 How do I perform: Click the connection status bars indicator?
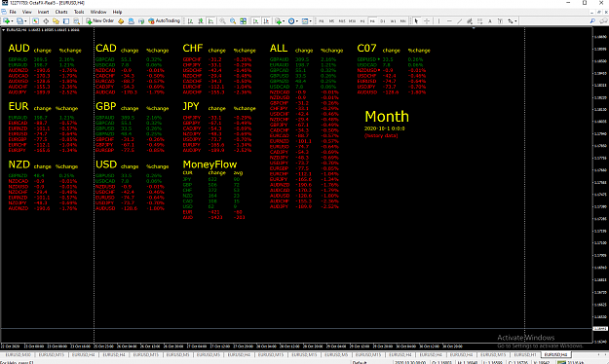click(561, 362)
